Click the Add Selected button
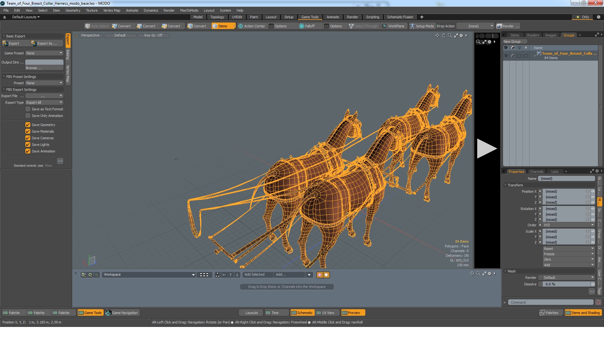This screenshot has width=604, height=364. pos(257,275)
